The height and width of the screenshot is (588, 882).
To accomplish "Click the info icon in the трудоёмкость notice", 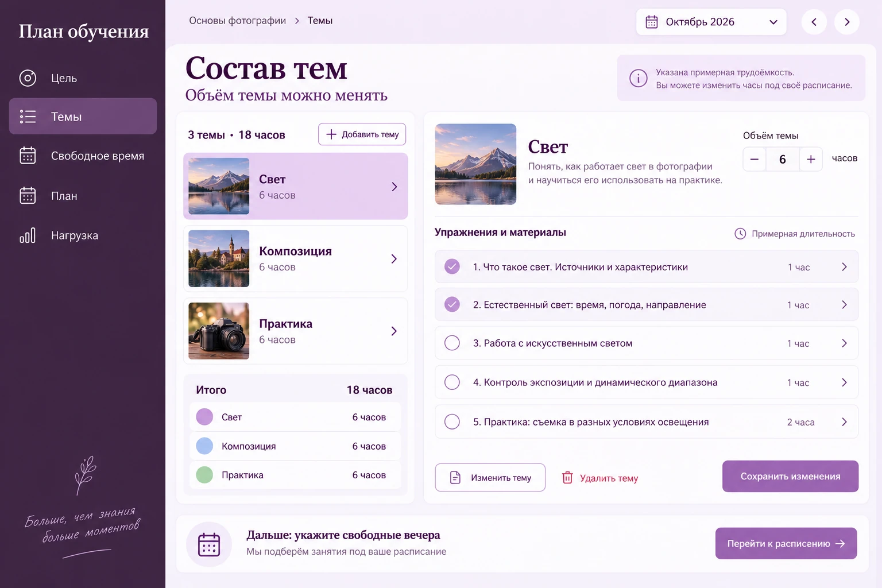I will [638, 78].
